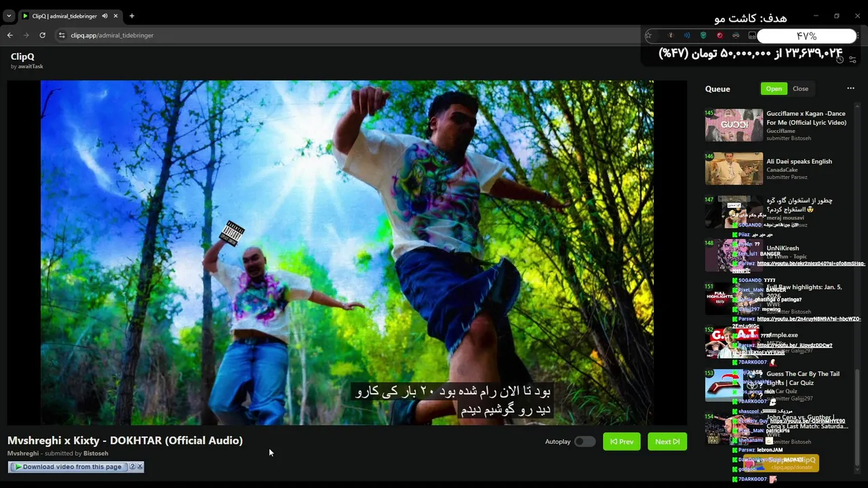
Task: Click the sliders settings icon below the goal overlay
Action: [x=852, y=60]
